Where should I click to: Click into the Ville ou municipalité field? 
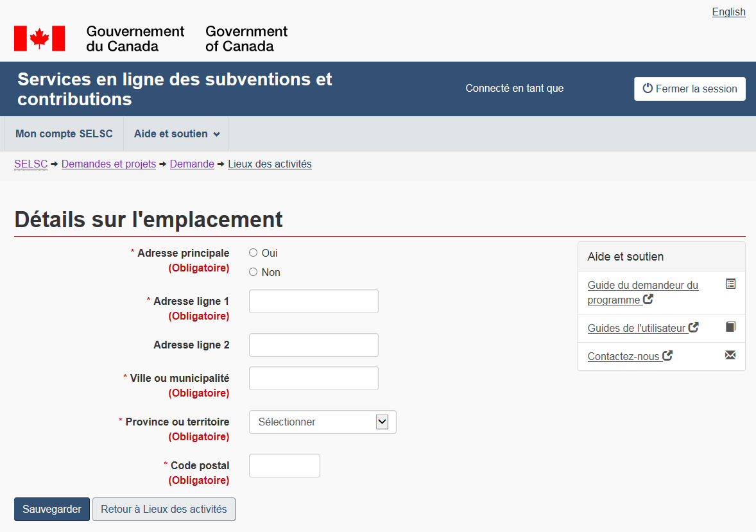(313, 379)
